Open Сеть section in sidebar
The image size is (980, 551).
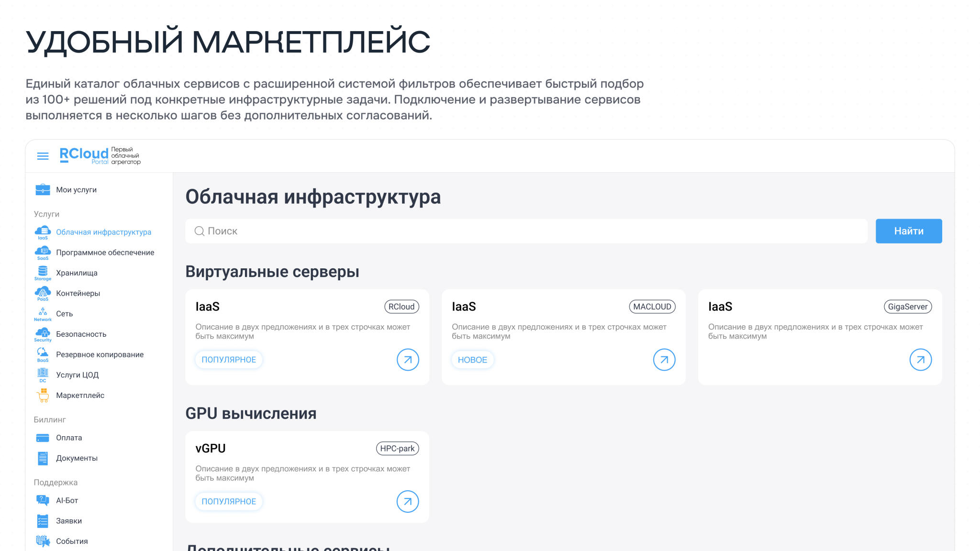pyautogui.click(x=64, y=314)
